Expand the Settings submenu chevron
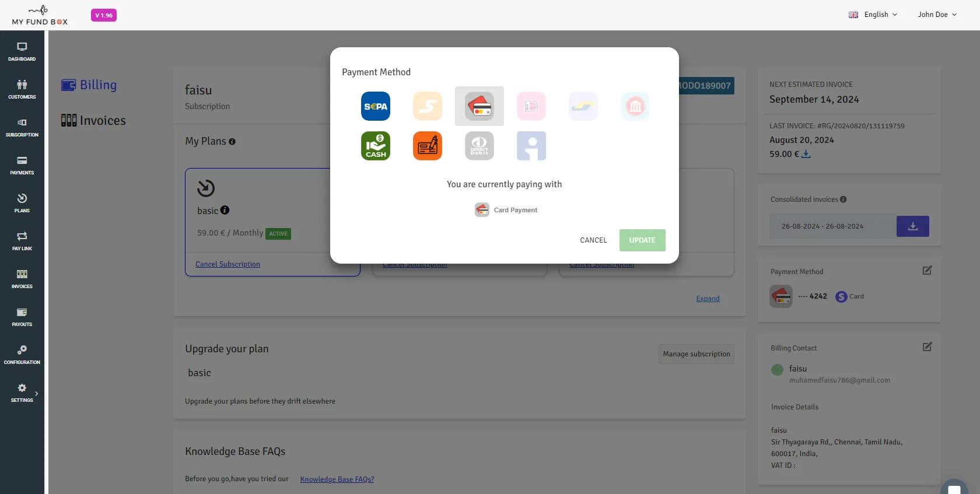 click(37, 394)
